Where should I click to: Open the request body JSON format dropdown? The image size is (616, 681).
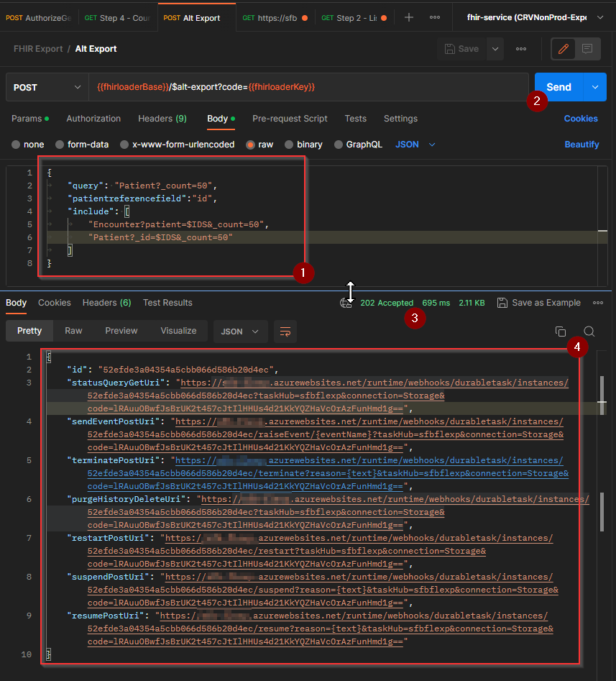point(415,145)
